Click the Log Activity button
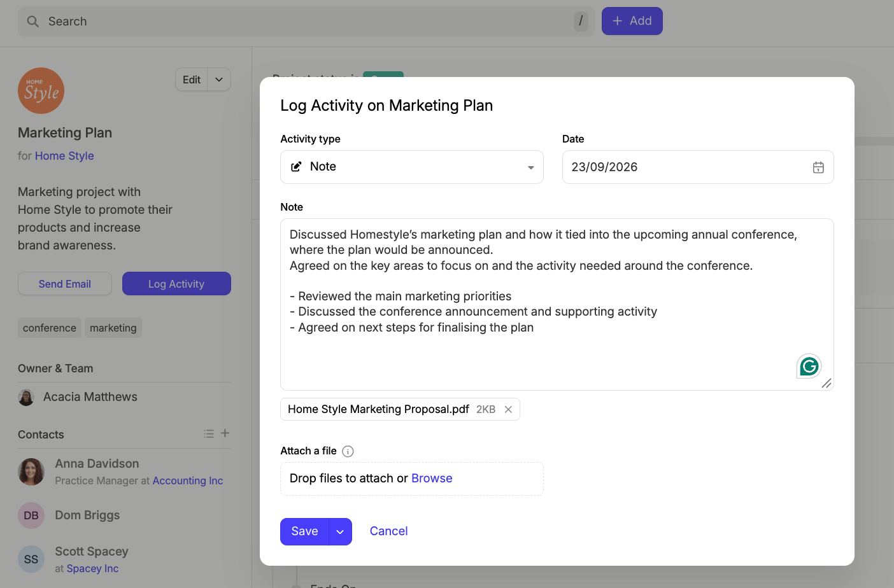894x588 pixels. (176, 284)
